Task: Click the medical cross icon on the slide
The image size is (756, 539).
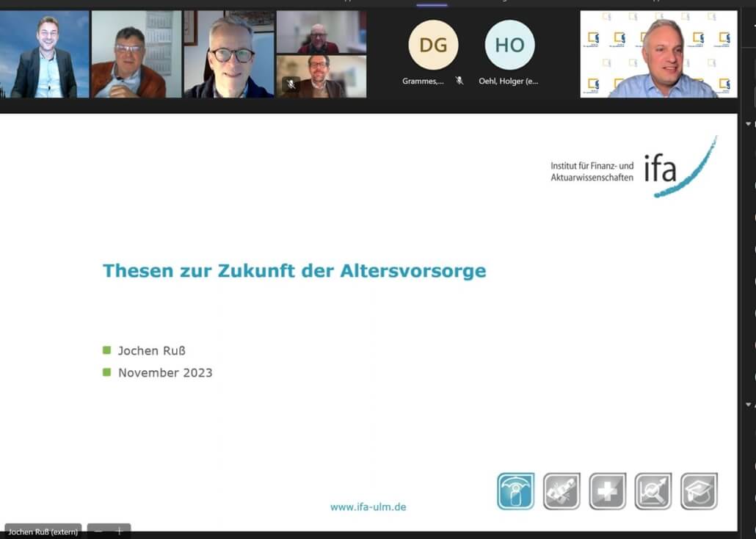Action: coord(607,491)
